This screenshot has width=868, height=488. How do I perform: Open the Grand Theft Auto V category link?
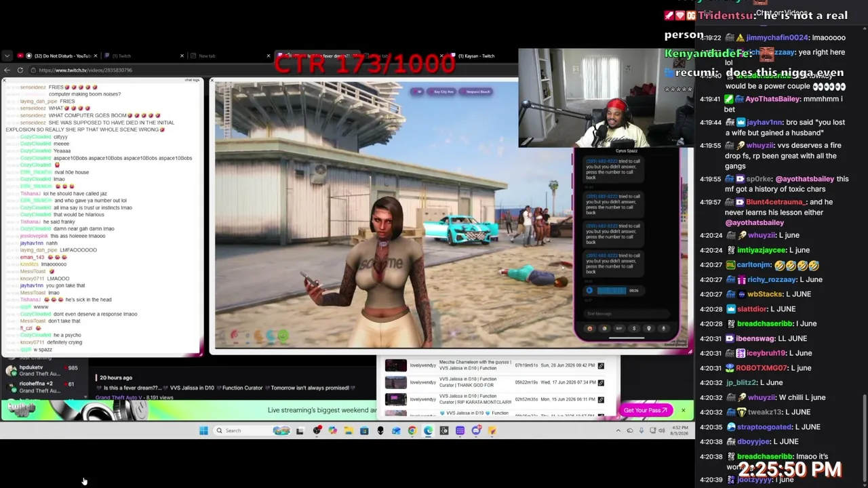[119, 397]
